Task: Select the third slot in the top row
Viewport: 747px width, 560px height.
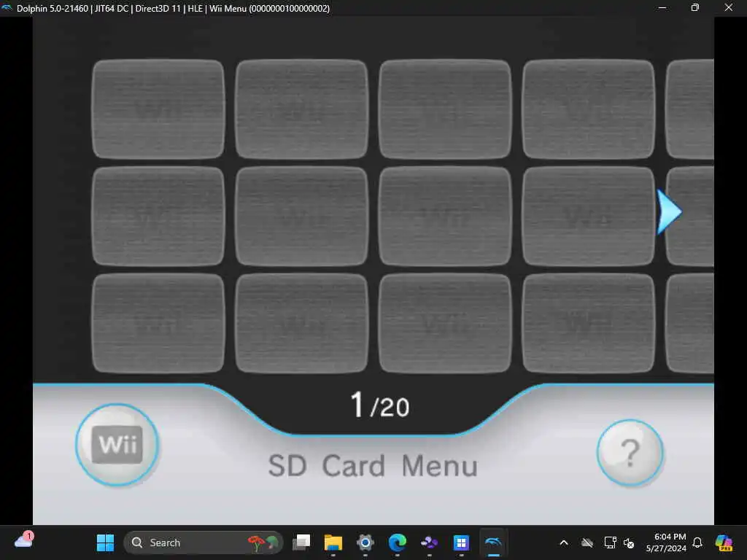Action: (445, 109)
